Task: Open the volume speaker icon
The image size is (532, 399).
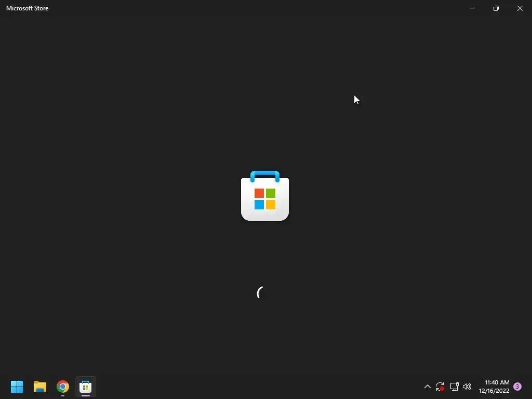Action: coord(467,387)
